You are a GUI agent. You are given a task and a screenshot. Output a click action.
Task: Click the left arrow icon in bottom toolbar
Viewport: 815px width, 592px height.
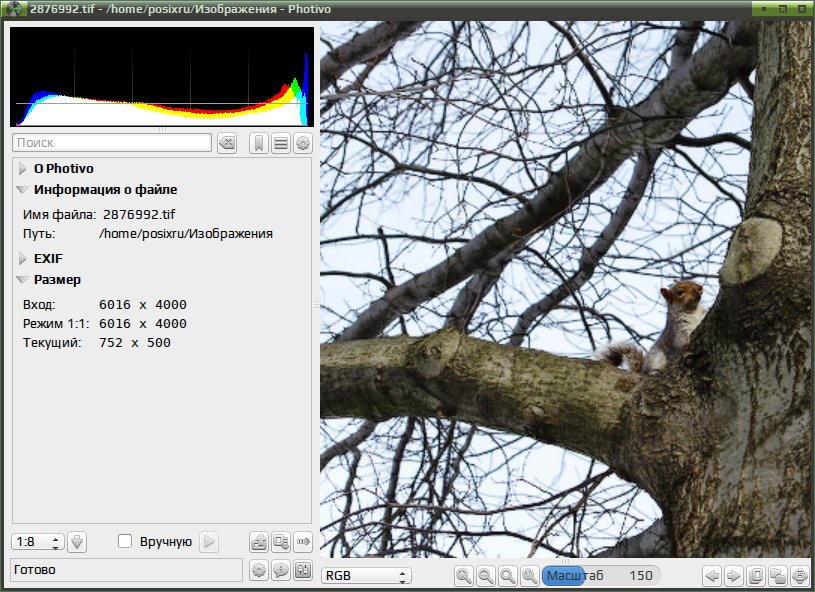point(712,575)
